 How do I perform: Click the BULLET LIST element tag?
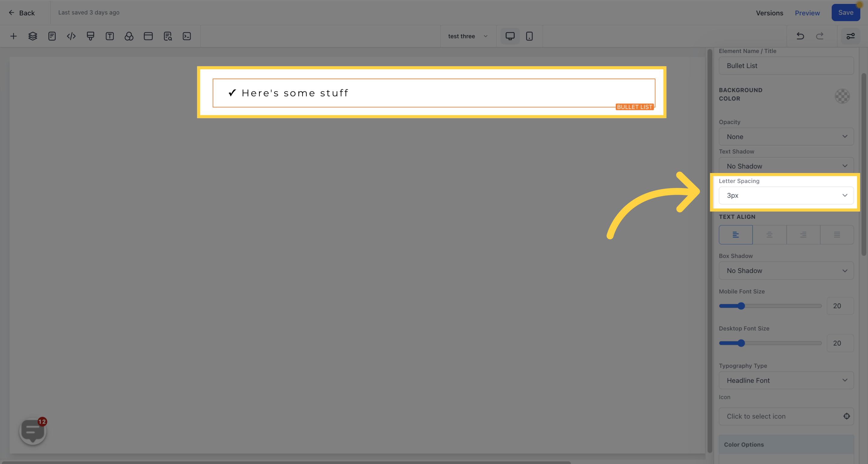coord(635,107)
